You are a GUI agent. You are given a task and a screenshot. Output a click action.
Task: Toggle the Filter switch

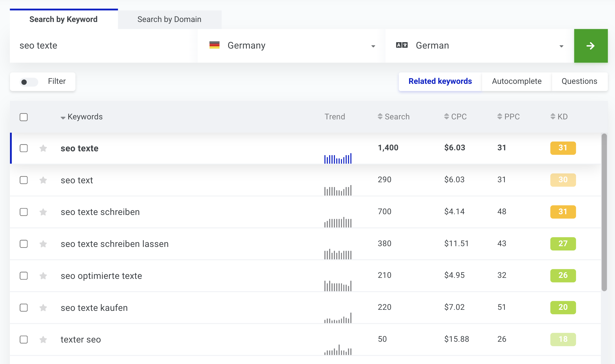(29, 82)
